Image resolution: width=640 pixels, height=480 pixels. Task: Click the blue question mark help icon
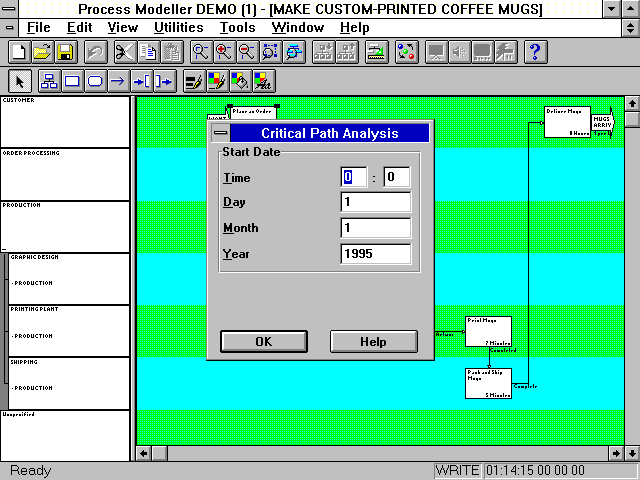point(535,52)
